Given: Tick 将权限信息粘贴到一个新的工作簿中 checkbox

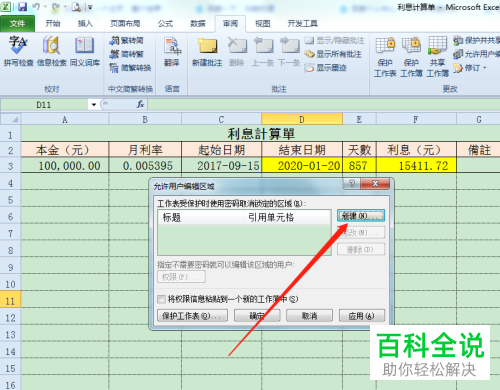Looking at the screenshot, I should click(161, 299).
